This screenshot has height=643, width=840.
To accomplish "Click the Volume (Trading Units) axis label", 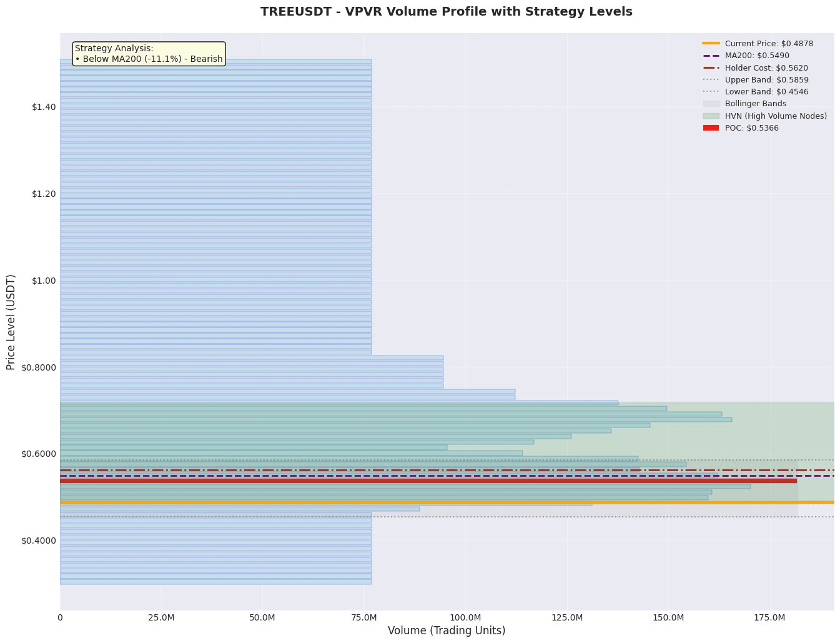I will pyautogui.click(x=447, y=631).
